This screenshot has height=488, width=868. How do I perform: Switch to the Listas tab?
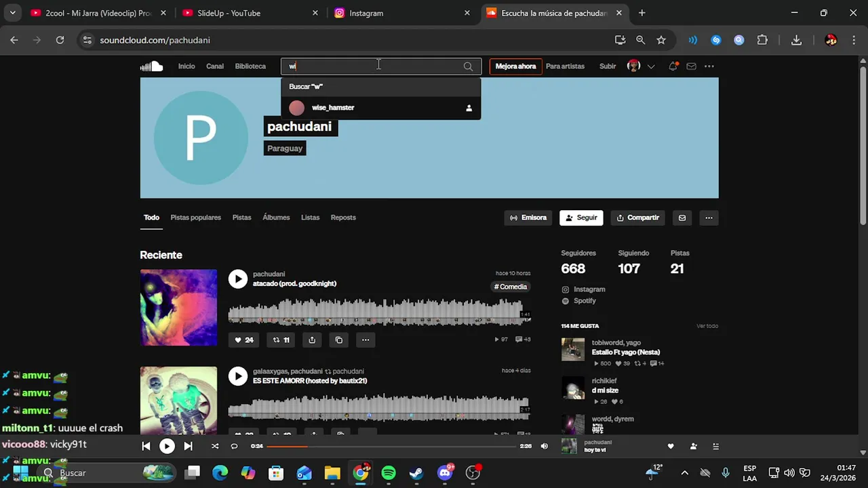(x=310, y=218)
